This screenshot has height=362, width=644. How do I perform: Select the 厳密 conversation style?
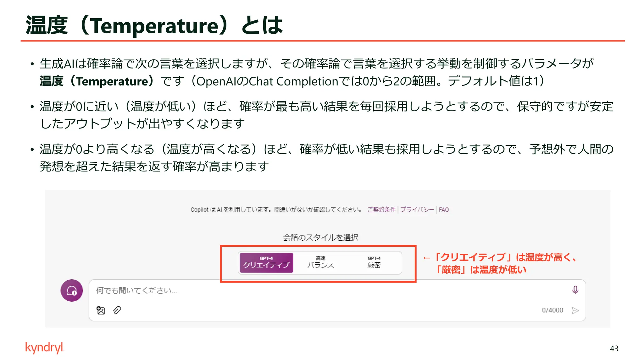pos(374,263)
